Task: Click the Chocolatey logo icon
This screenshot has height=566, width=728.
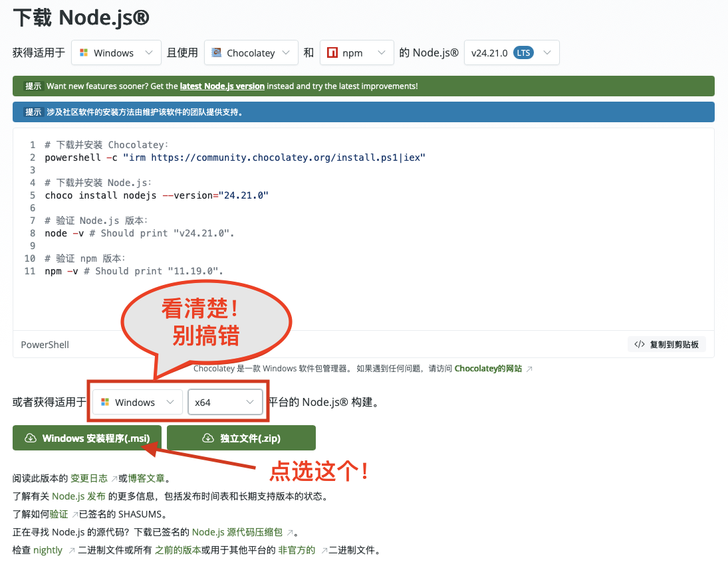Action: [x=216, y=52]
